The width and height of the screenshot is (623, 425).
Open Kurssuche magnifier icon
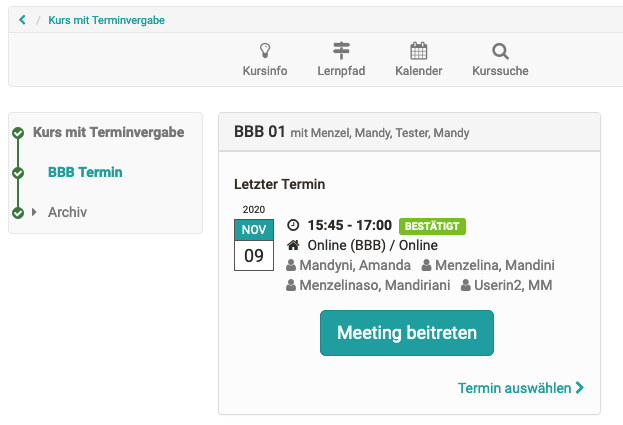(x=500, y=51)
